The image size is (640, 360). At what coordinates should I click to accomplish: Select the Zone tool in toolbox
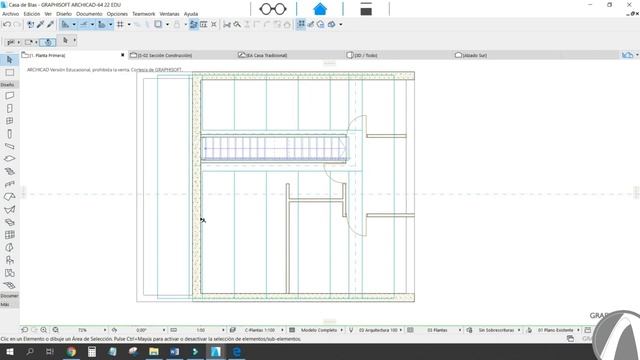pyautogui.click(x=9, y=273)
